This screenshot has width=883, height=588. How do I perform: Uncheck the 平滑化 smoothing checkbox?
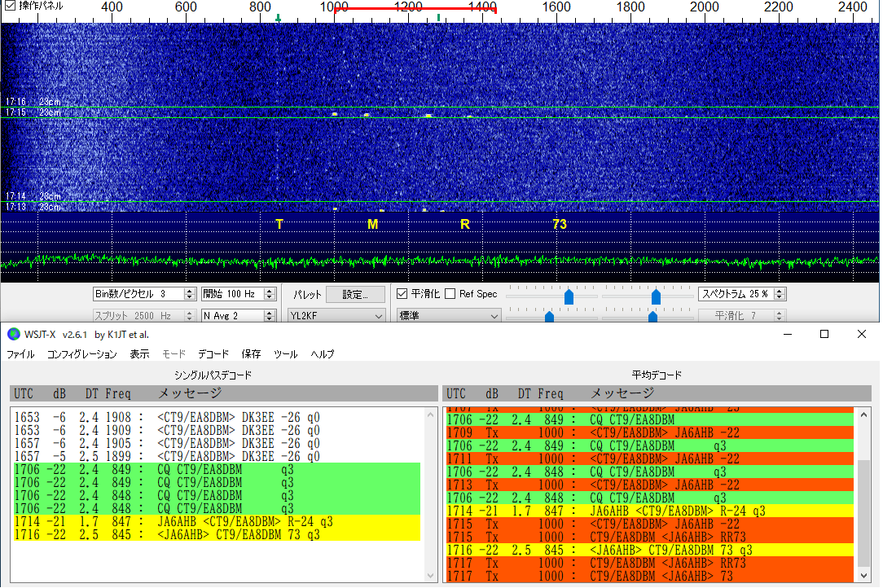(x=402, y=294)
